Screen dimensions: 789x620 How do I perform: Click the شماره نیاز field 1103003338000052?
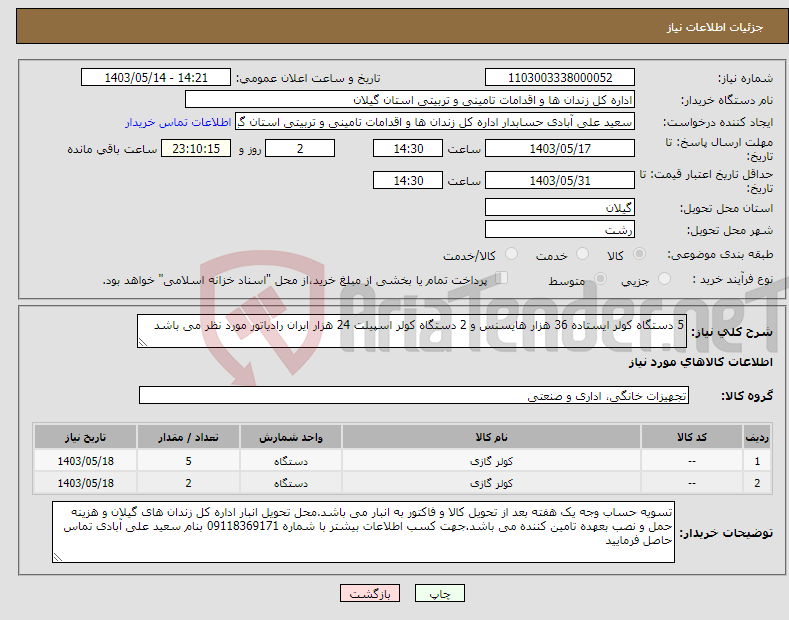coord(560,78)
